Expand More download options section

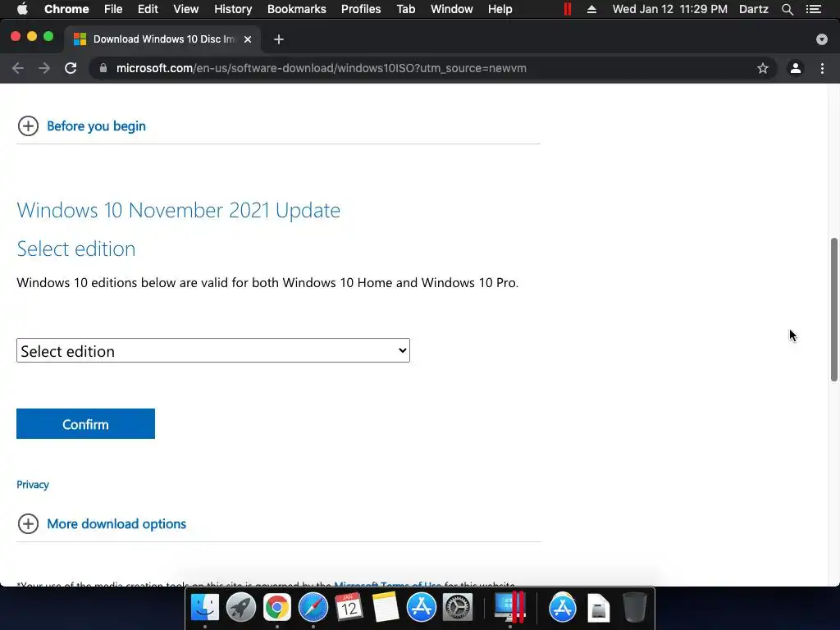(28, 523)
